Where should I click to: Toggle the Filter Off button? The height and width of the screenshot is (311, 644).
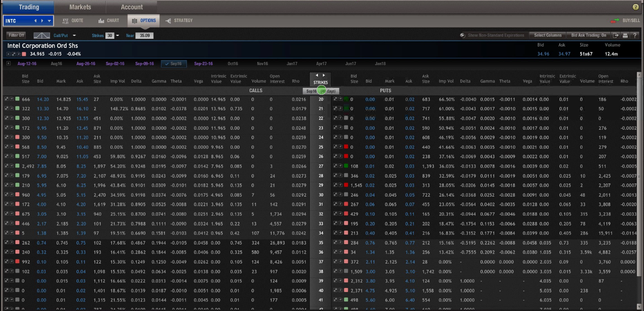click(x=16, y=35)
